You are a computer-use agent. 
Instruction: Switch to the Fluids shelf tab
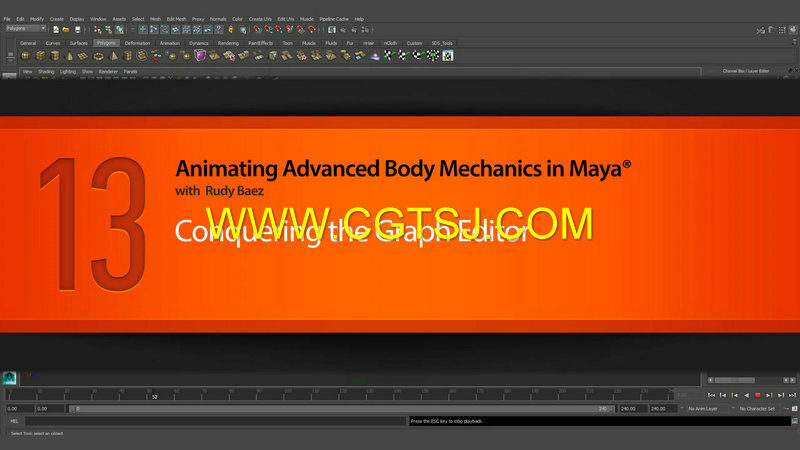(x=331, y=43)
